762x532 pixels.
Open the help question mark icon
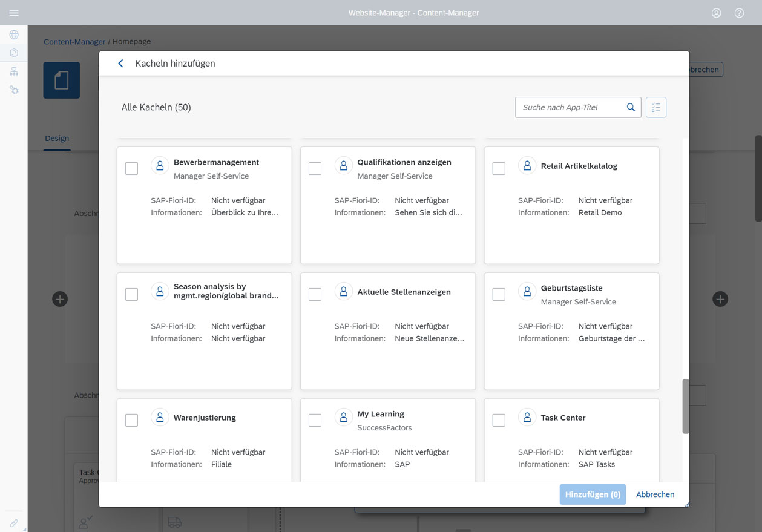tap(739, 13)
